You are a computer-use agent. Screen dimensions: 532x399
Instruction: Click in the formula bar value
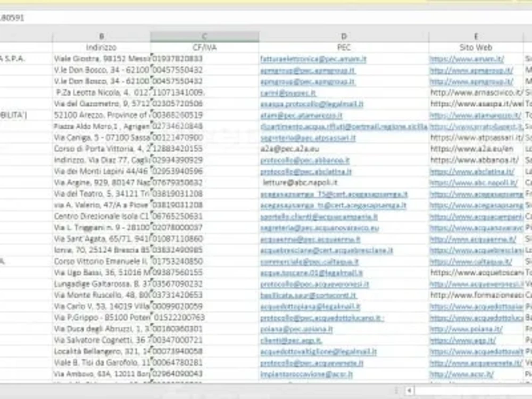[x=12, y=18]
